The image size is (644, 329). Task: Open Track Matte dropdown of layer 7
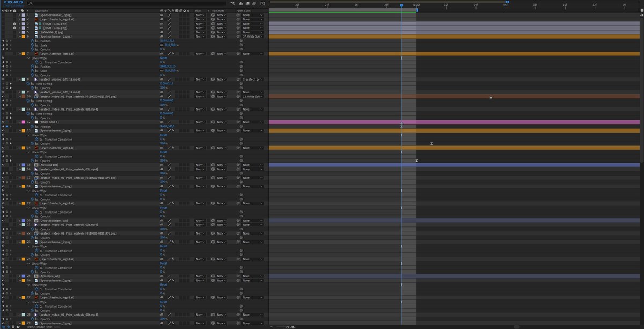coord(221,54)
